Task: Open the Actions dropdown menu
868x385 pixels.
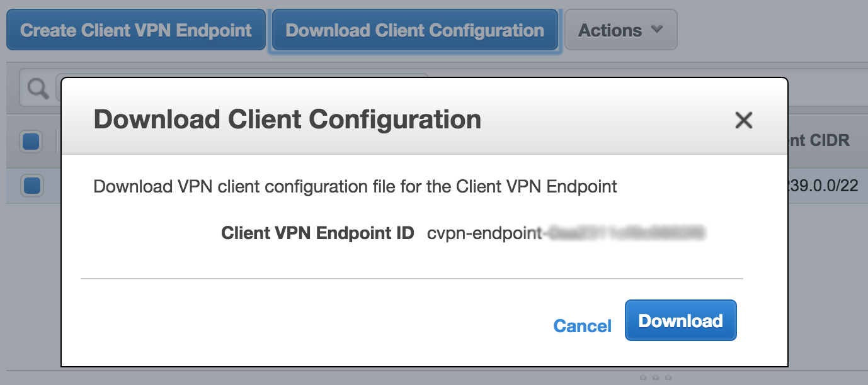Action: click(x=620, y=30)
